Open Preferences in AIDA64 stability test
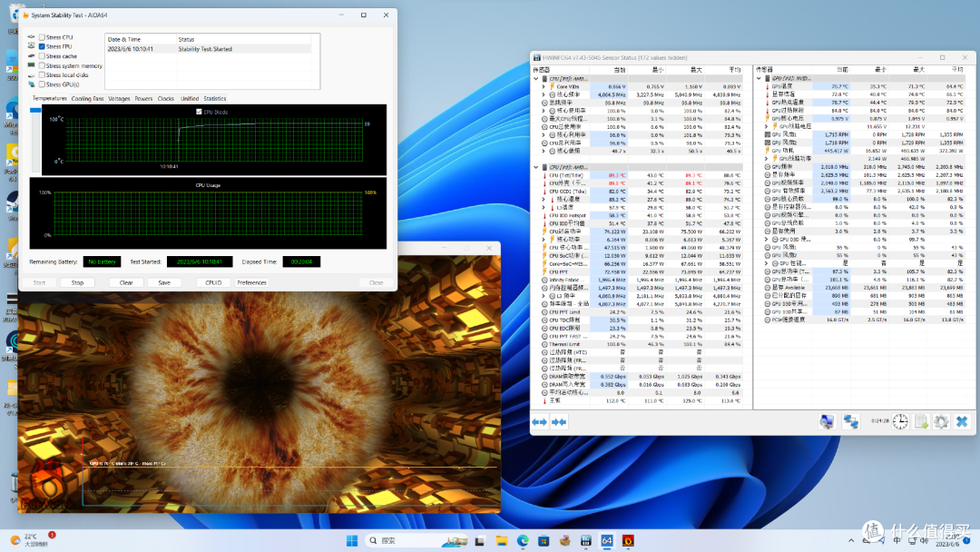Screen dimensions: 980x552 tap(252, 282)
